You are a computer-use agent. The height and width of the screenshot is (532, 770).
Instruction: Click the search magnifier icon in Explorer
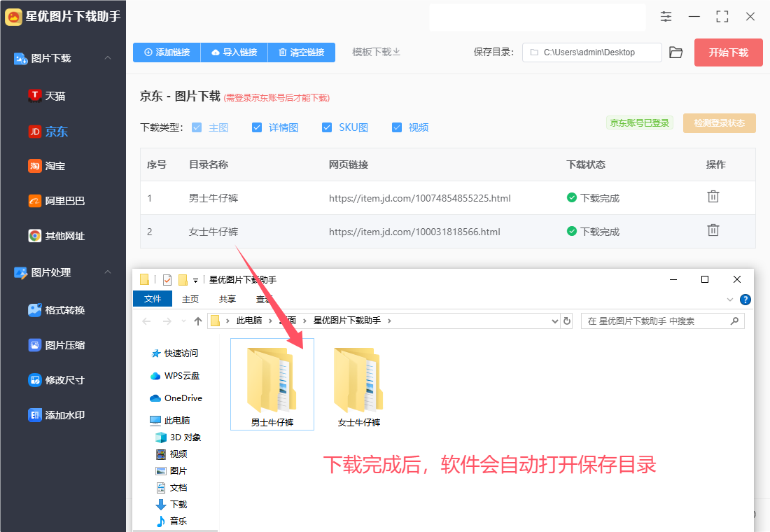734,321
